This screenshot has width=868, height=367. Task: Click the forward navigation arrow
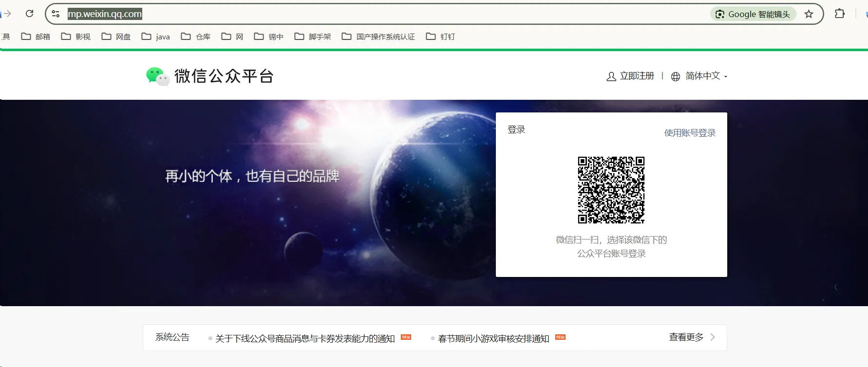pyautogui.click(x=7, y=14)
